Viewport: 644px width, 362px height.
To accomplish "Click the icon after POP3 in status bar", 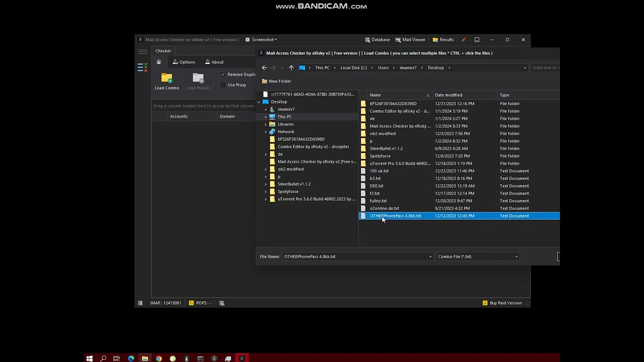I will click(x=221, y=303).
